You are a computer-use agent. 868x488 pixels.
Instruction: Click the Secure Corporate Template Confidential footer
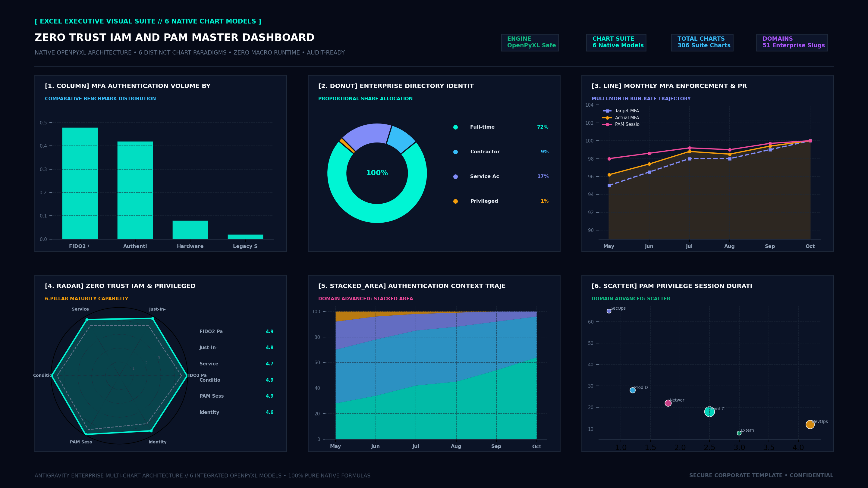[x=761, y=476]
